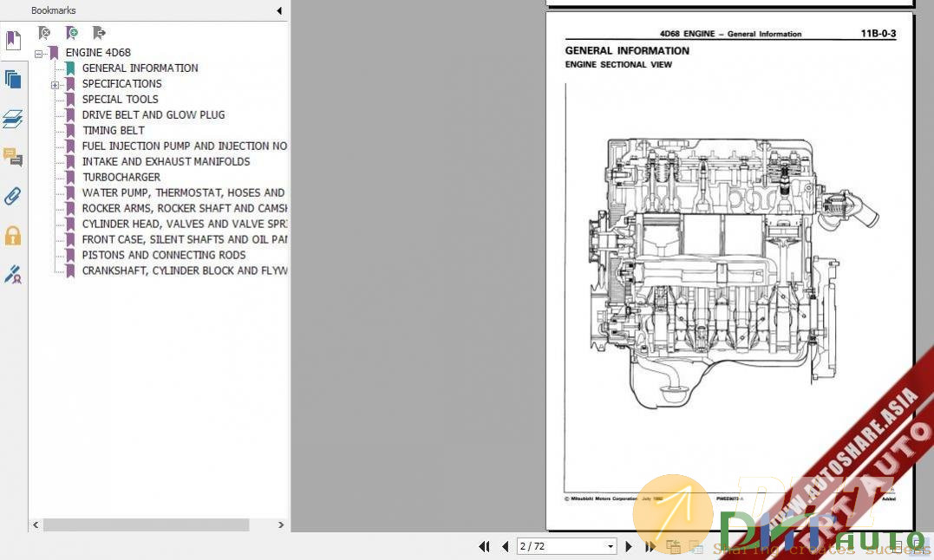Viewport: 934px width, 560px height.
Task: Click the expand current bookmark icon
Action: pyautogui.click(x=99, y=33)
